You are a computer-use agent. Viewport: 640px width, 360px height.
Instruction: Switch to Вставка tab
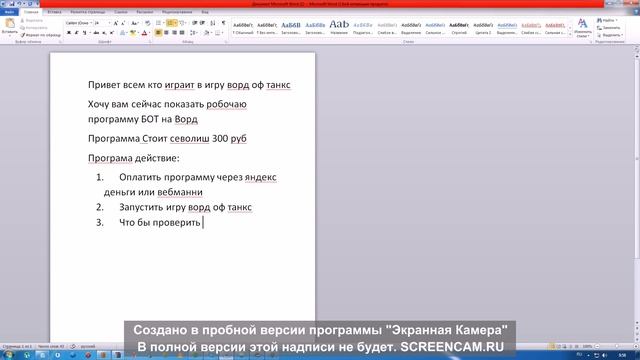(54, 12)
